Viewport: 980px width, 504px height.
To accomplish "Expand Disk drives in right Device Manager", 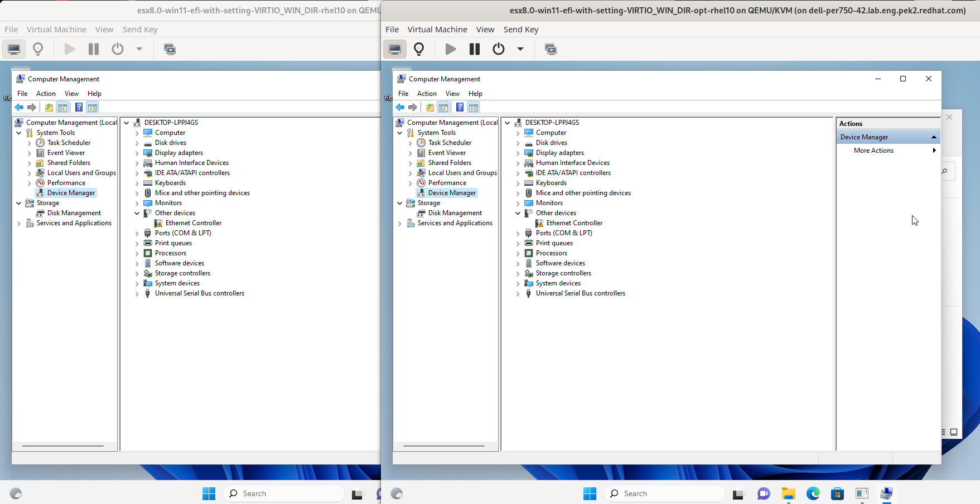I will click(x=518, y=143).
